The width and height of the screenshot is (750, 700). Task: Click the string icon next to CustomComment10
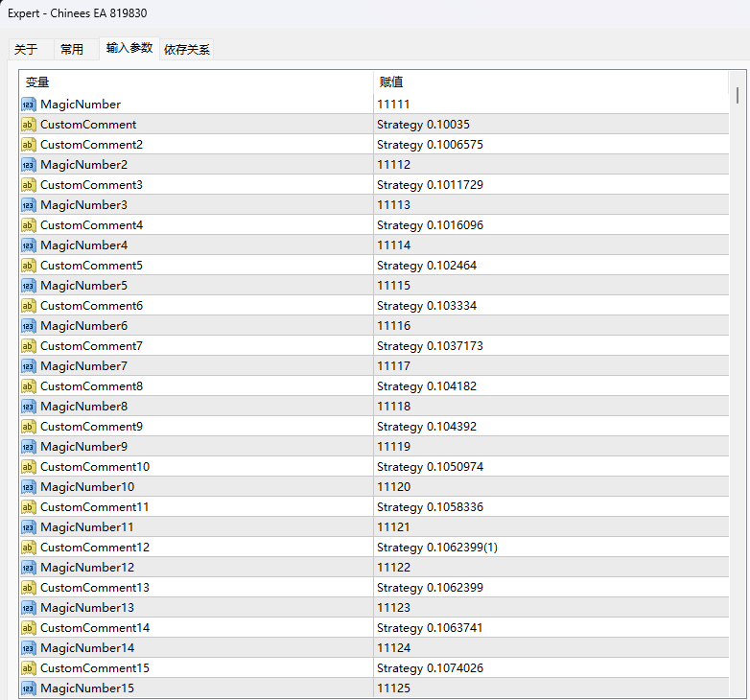29,467
